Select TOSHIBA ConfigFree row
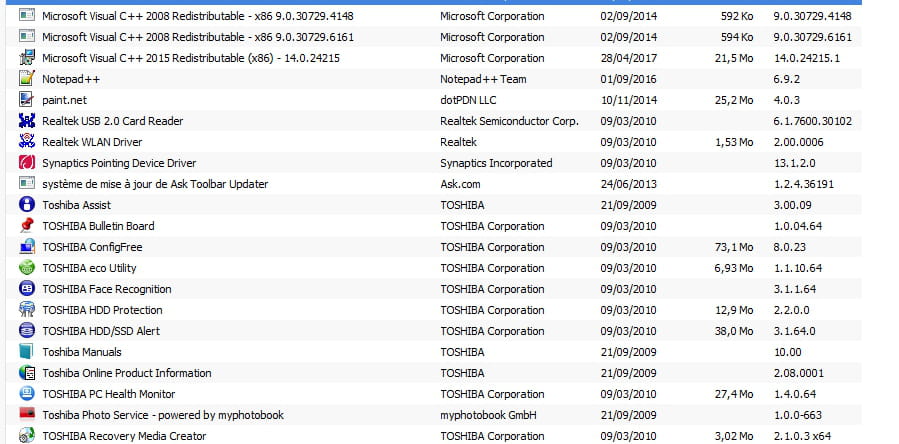This screenshot has width=899, height=444. coord(433,247)
